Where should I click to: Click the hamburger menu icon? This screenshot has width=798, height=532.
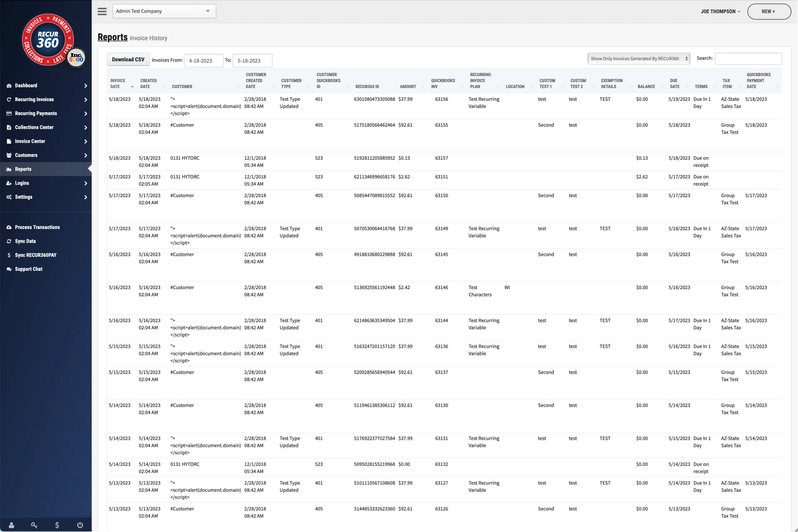(102, 11)
